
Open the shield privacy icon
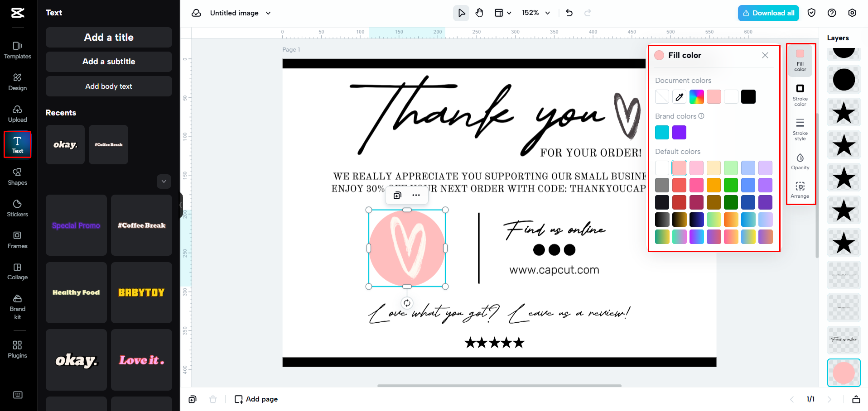[x=811, y=13]
